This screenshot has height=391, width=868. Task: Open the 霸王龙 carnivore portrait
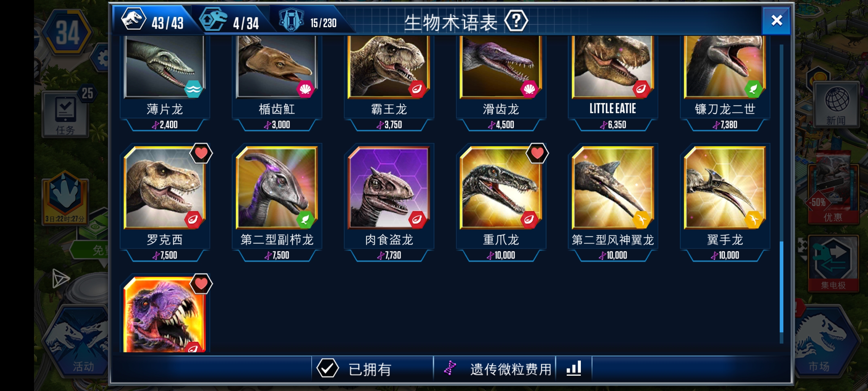(x=389, y=67)
